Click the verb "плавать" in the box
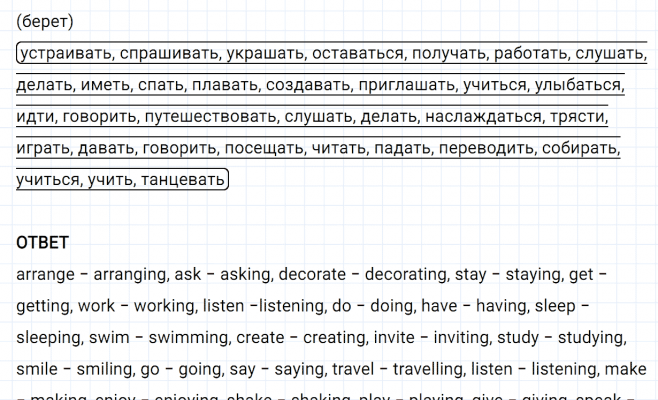 pos(220,85)
